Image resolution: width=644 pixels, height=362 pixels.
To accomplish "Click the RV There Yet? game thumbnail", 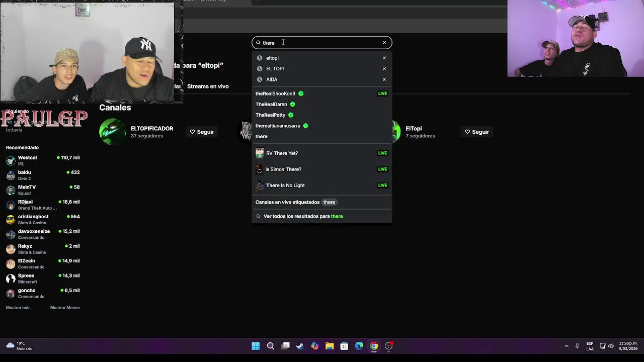I will click(x=259, y=153).
